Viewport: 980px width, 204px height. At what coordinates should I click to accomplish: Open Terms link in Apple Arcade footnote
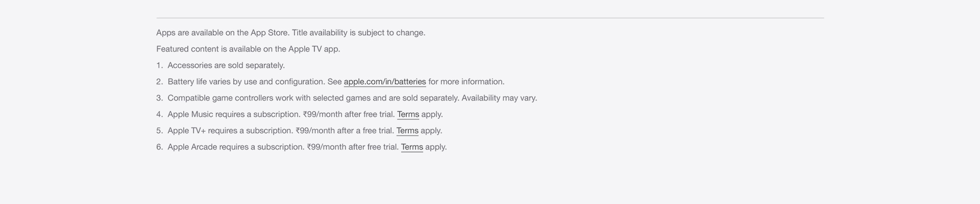[412, 147]
